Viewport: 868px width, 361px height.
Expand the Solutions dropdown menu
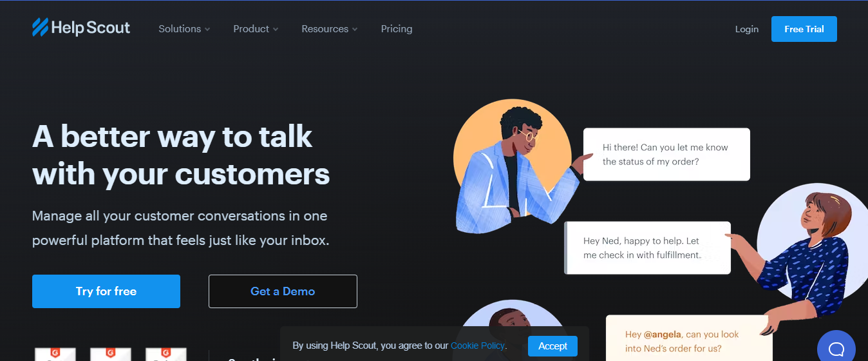tap(184, 29)
